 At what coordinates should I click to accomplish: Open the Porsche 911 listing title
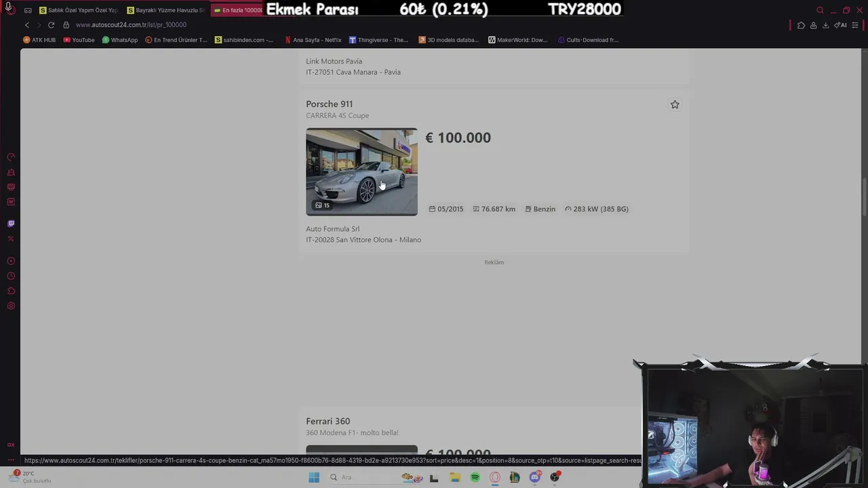[x=329, y=104]
